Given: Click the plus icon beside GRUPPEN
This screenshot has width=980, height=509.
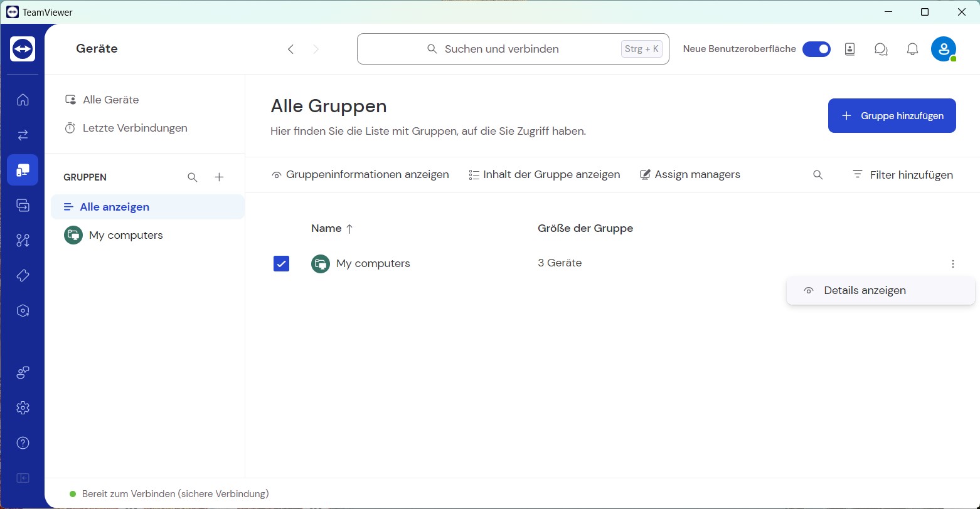Looking at the screenshot, I should [x=219, y=177].
